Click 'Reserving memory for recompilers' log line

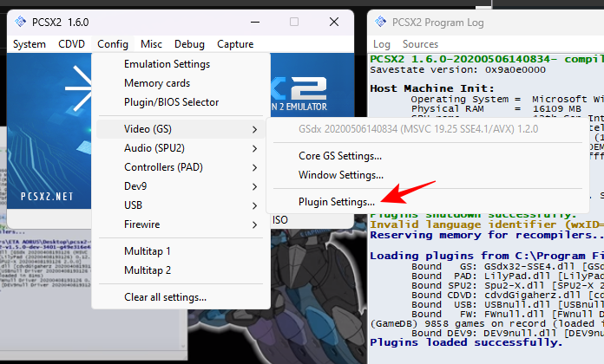[487, 235]
